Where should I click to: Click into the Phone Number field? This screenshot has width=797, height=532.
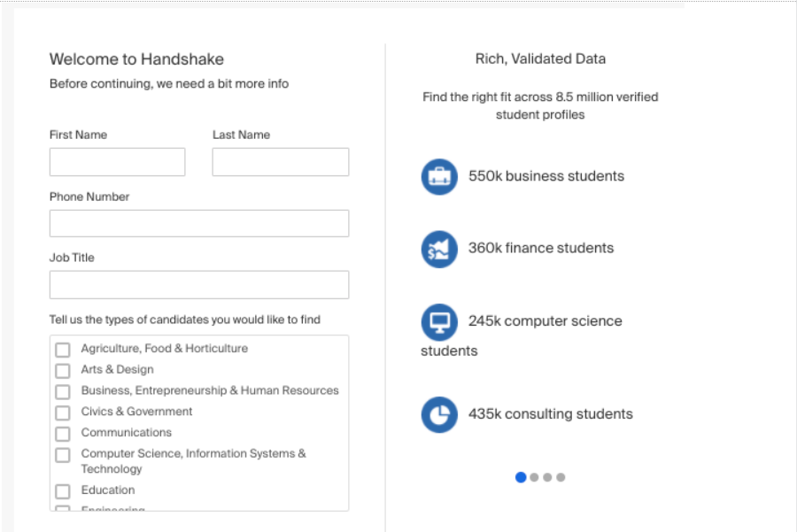click(199, 224)
